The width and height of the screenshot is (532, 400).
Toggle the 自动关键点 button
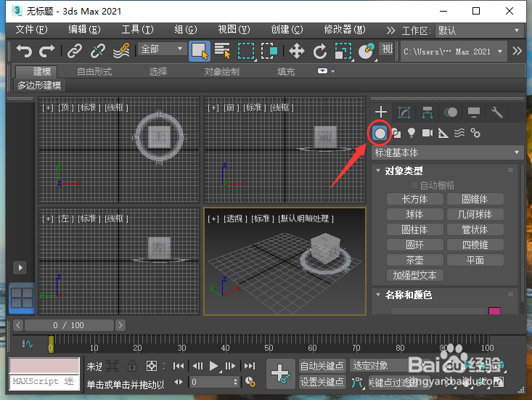point(322,366)
